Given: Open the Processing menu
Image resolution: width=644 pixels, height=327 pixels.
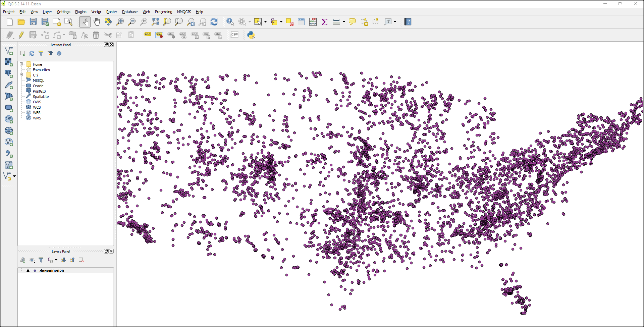Looking at the screenshot, I should pyautogui.click(x=163, y=12).
